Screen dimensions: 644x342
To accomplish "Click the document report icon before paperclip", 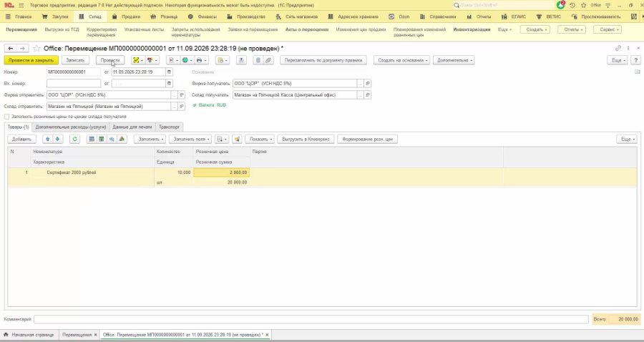I will tap(258, 60).
